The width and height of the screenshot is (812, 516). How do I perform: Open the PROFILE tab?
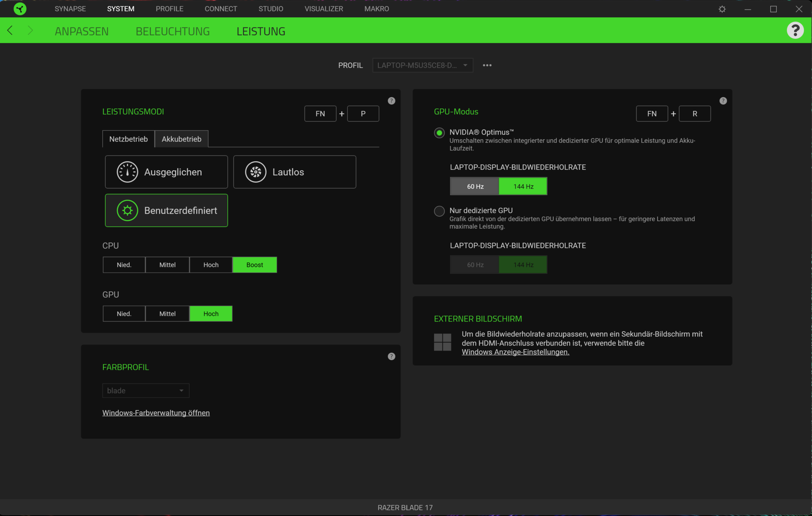point(169,9)
